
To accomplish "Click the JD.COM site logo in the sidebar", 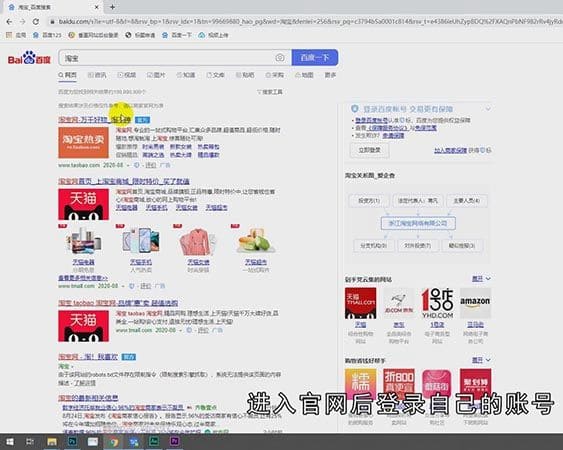I will pyautogui.click(x=399, y=303).
